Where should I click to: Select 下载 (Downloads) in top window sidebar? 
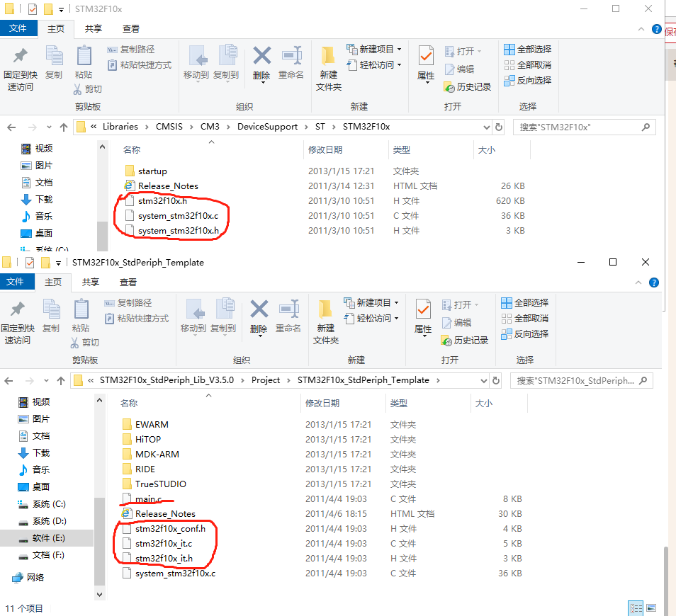pyautogui.click(x=37, y=200)
